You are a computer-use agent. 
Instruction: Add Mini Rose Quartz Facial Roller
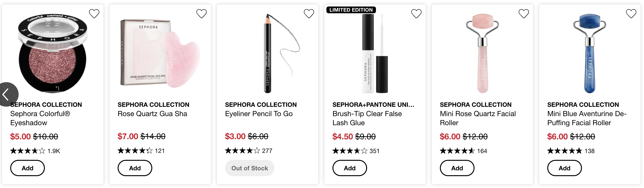point(457,168)
